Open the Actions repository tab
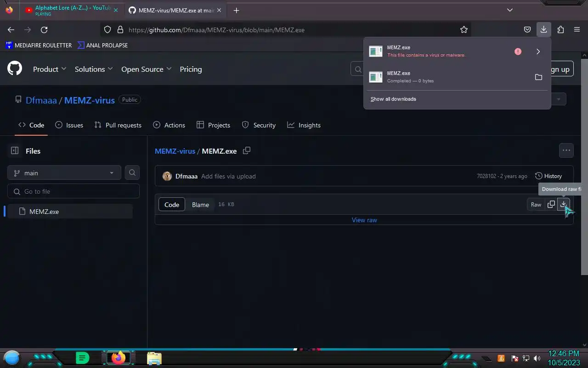This screenshot has width=588, height=368. 169,125
